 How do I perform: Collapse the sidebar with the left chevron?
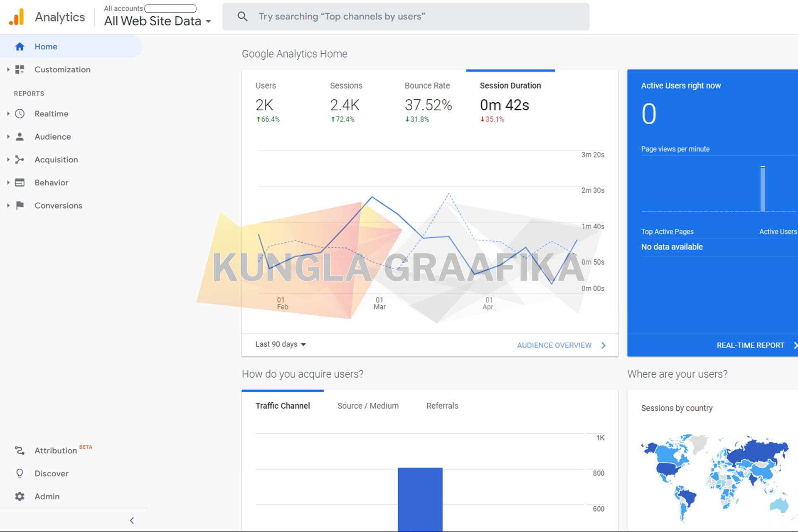tap(132, 520)
